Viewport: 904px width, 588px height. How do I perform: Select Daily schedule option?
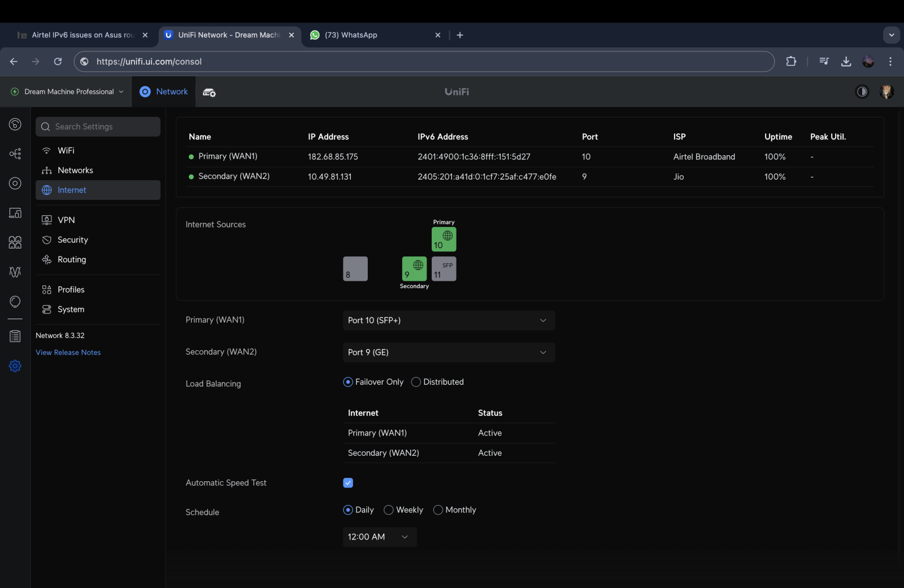tap(359, 510)
